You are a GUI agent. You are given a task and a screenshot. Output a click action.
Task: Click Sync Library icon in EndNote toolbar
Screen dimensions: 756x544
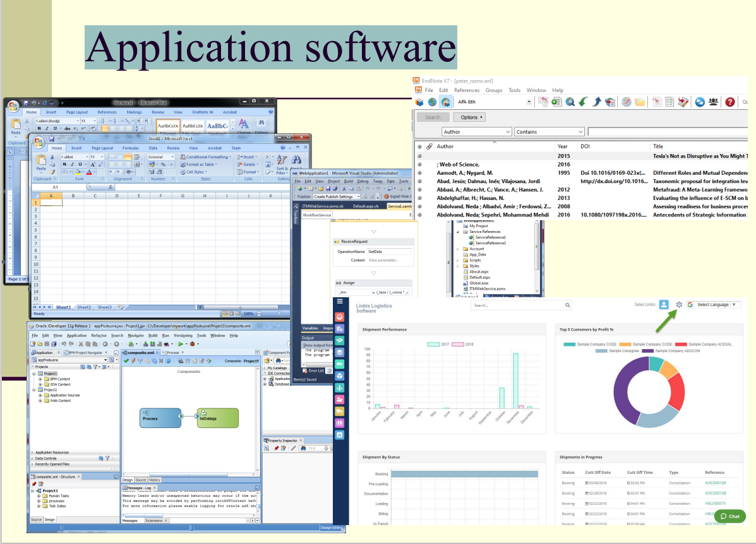tap(700, 102)
